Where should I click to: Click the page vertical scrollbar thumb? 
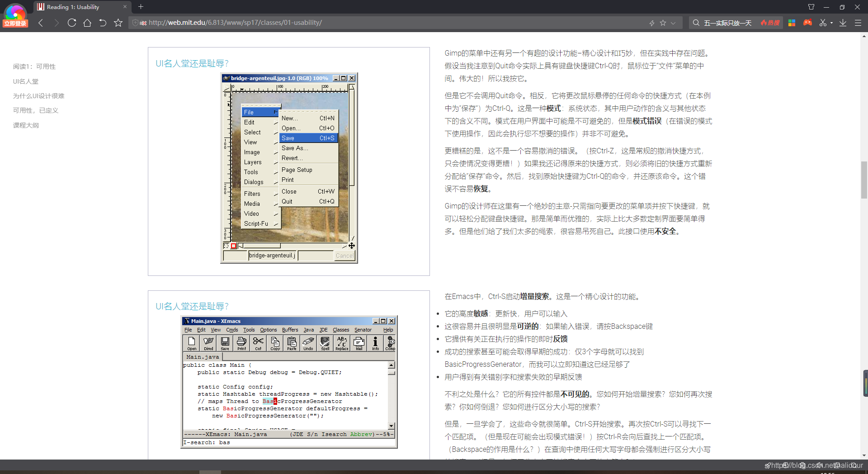coord(864,180)
